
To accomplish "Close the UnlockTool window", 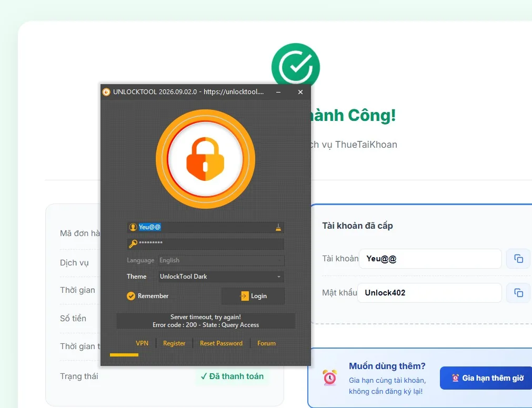I will 300,92.
